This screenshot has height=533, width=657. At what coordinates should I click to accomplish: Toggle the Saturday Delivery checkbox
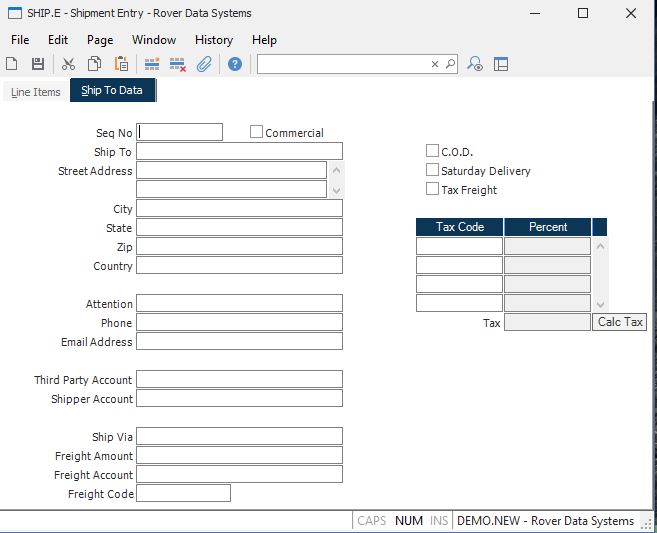click(x=432, y=170)
